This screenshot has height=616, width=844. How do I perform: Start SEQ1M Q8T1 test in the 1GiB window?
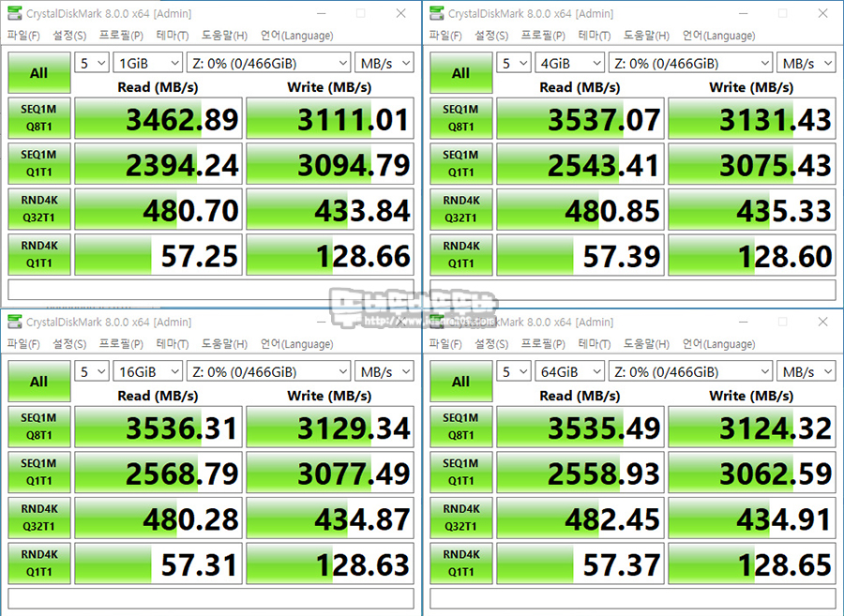[39, 118]
